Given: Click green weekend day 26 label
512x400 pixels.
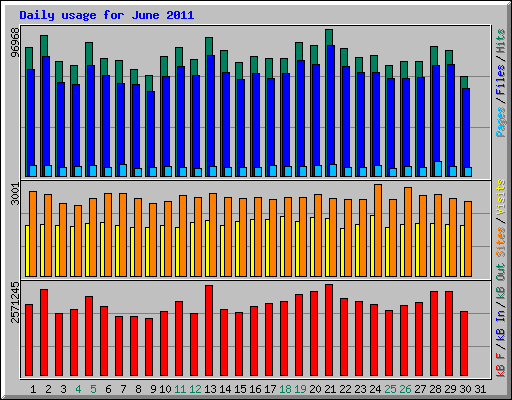Looking at the screenshot, I should [405, 389].
